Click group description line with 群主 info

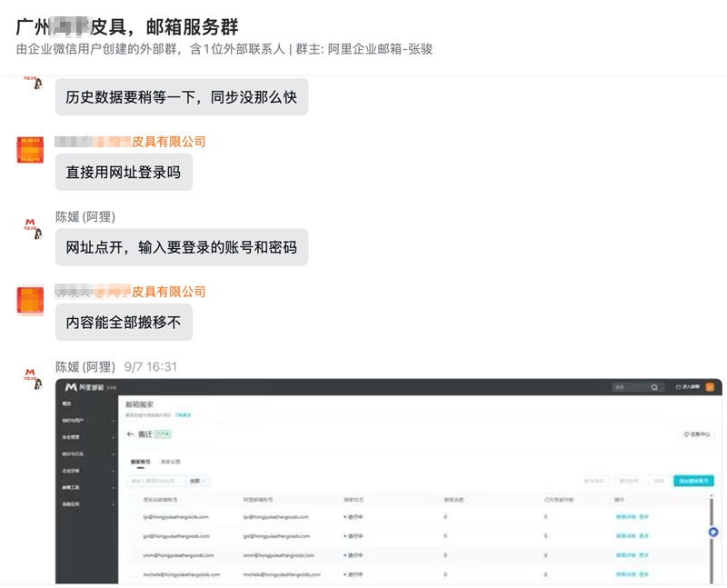[224, 49]
